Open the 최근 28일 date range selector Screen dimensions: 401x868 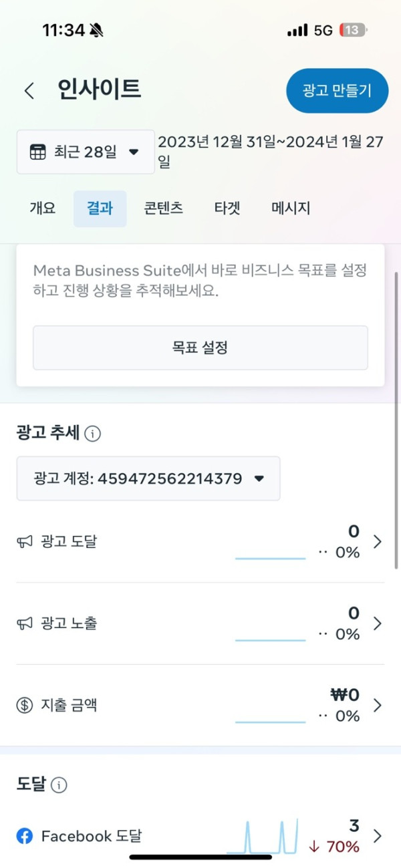[85, 152]
